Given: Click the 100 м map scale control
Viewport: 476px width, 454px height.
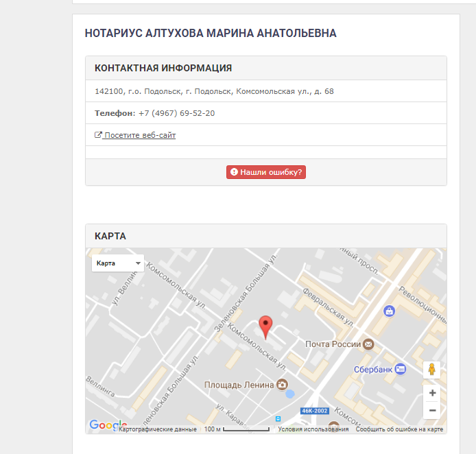Looking at the screenshot, I should (237, 429).
